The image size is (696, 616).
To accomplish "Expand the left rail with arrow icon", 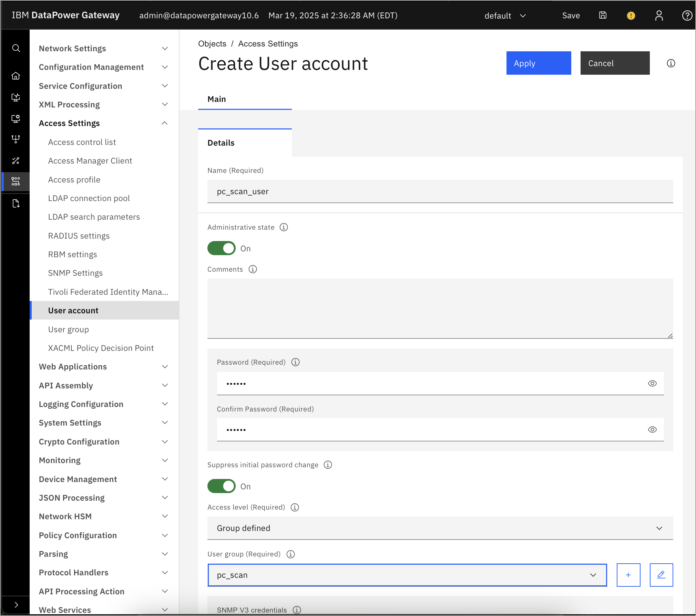I will (x=16, y=605).
